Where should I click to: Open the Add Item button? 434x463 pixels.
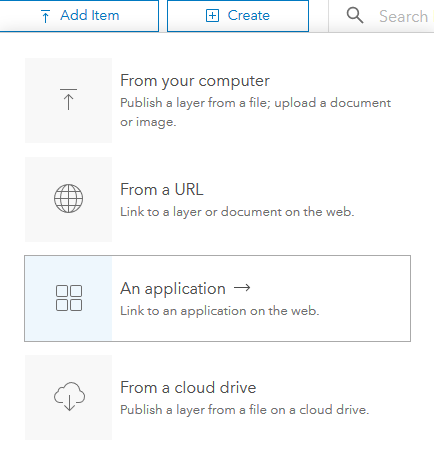[x=79, y=16]
